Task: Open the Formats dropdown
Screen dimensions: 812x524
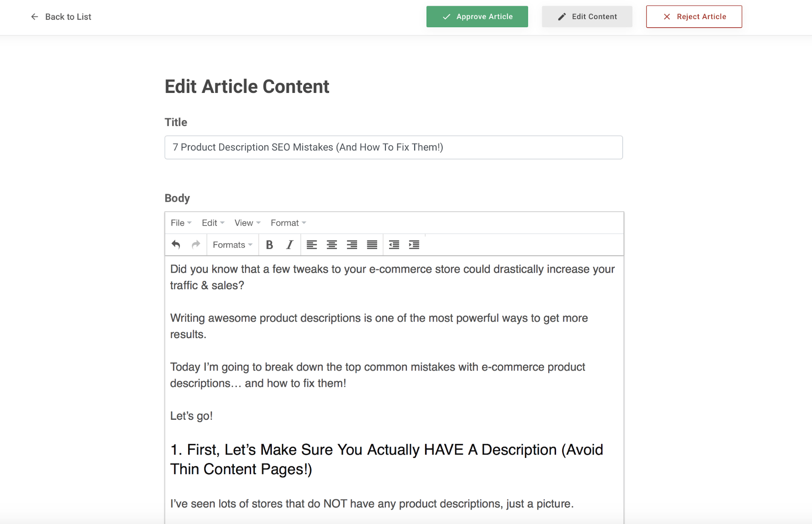Action: [233, 245]
